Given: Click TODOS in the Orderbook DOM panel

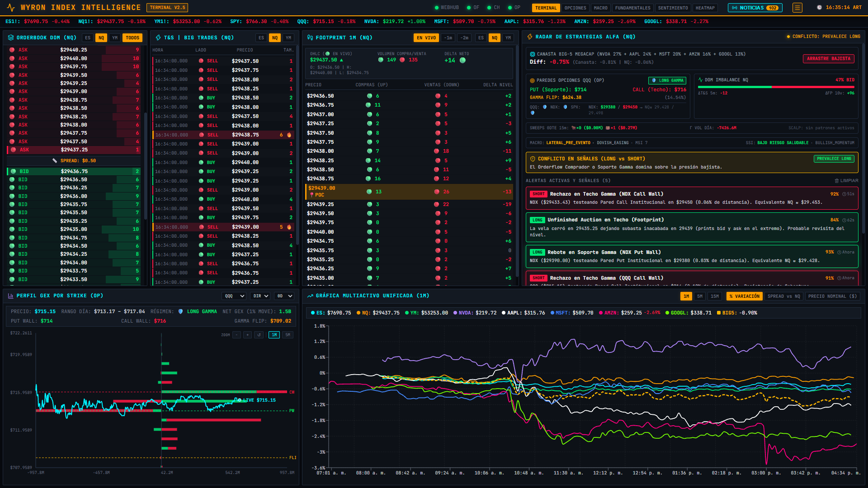Looking at the screenshot, I should point(132,38).
